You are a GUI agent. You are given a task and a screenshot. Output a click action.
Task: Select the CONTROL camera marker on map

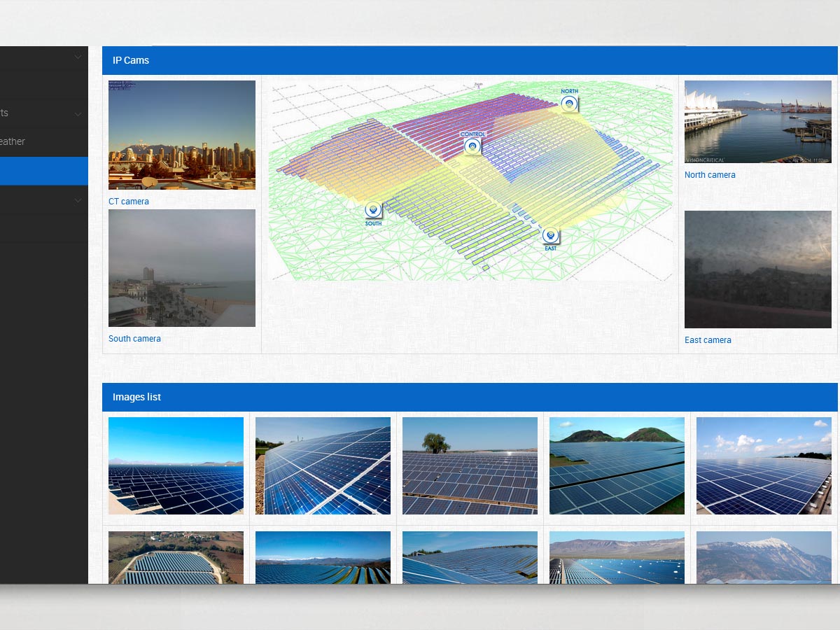473,146
